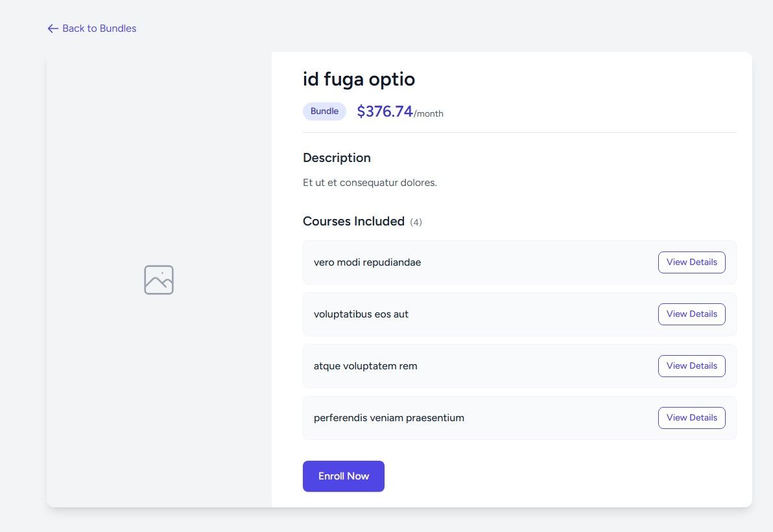Show details for perferendis veniam praesentium

691,418
